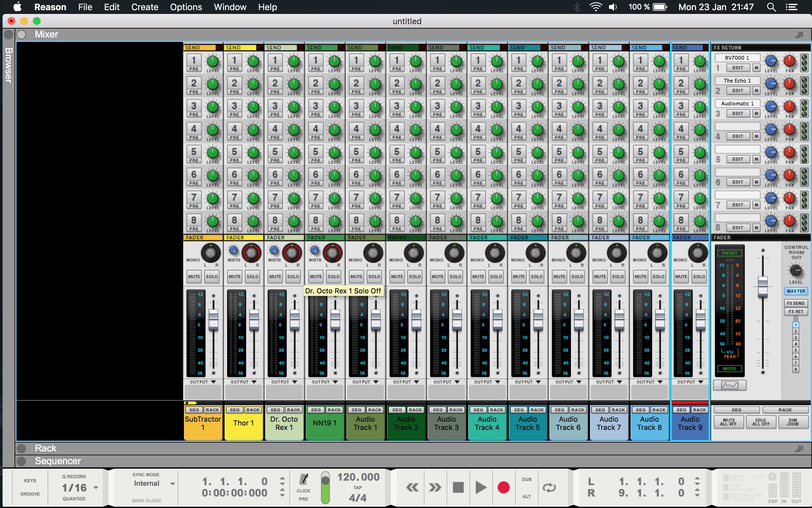Viewport: 812px width, 508px height.
Task: Expand the Rack panel
Action: tap(21, 449)
